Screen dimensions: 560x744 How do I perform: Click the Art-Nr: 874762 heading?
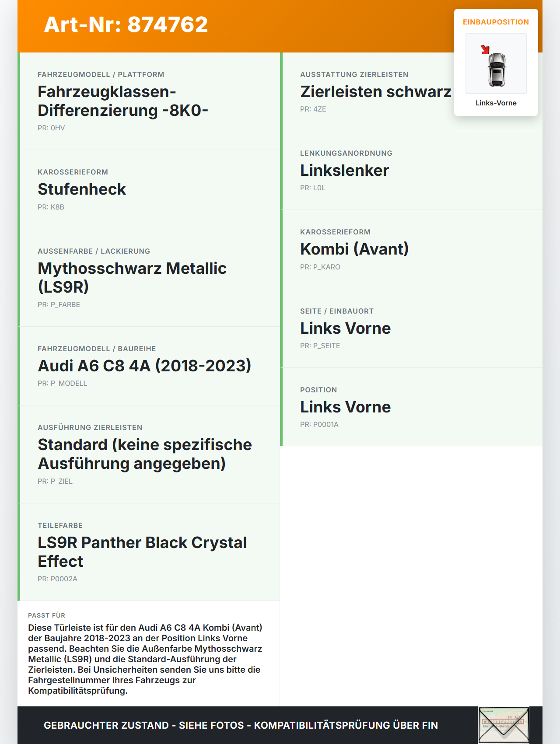coord(126,24)
